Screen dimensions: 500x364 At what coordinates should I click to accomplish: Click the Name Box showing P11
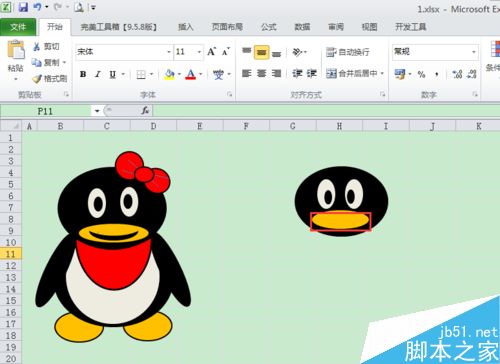point(45,111)
